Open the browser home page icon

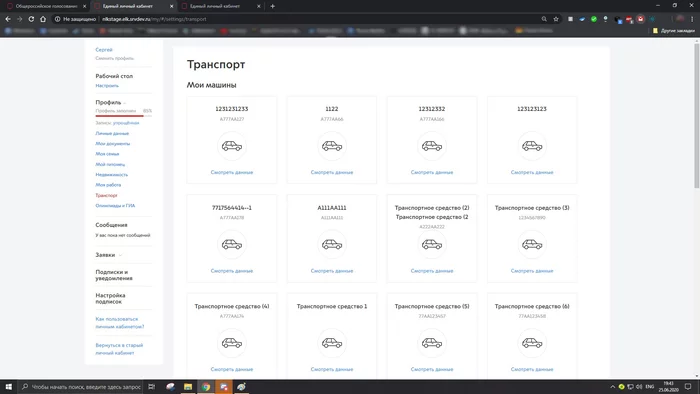click(x=43, y=19)
